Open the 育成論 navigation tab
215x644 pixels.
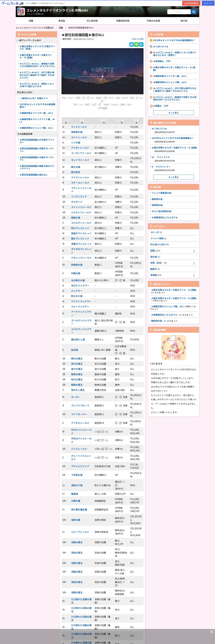(62, 21)
